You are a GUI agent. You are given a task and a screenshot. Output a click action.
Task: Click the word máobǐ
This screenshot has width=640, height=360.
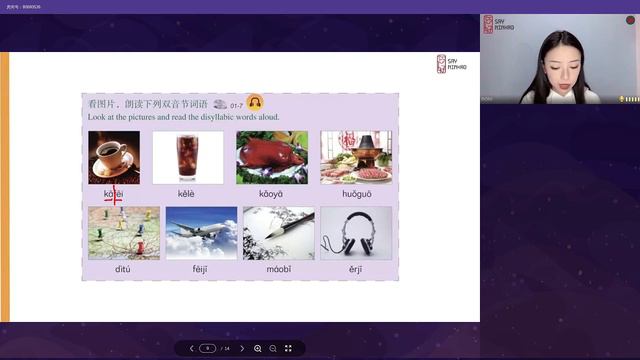[x=279, y=269]
